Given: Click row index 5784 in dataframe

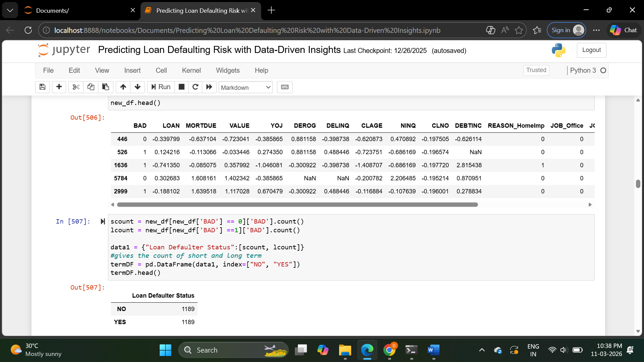Looking at the screenshot, I should (x=121, y=178).
